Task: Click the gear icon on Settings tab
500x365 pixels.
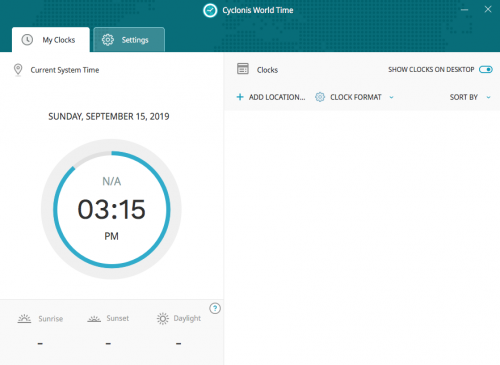Action: (x=108, y=40)
